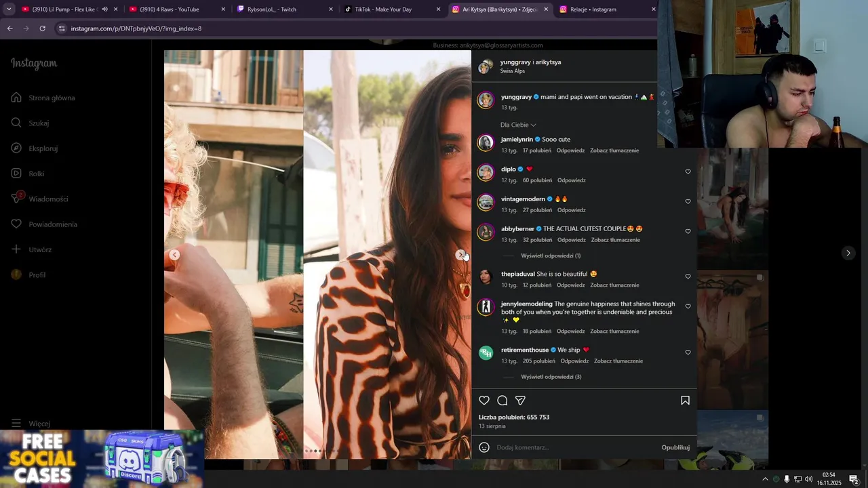The width and height of the screenshot is (868, 488).
Task: View 60 polubień likes on diplo's comment
Action: pos(537,180)
